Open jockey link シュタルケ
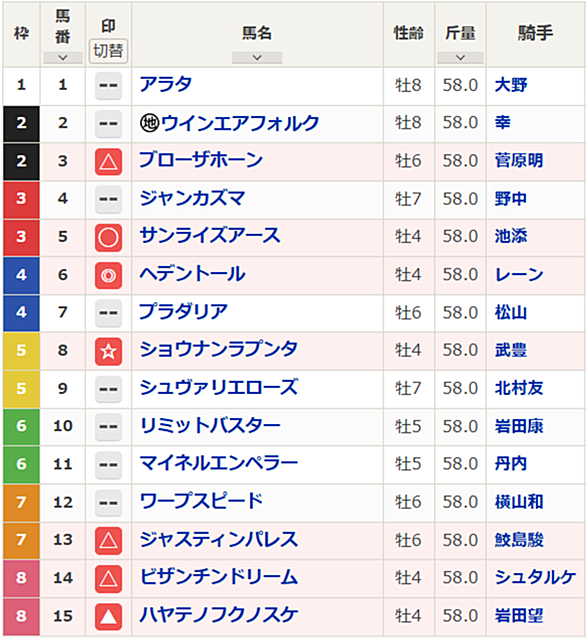Viewport: 586px width, 638px height. 535,578
